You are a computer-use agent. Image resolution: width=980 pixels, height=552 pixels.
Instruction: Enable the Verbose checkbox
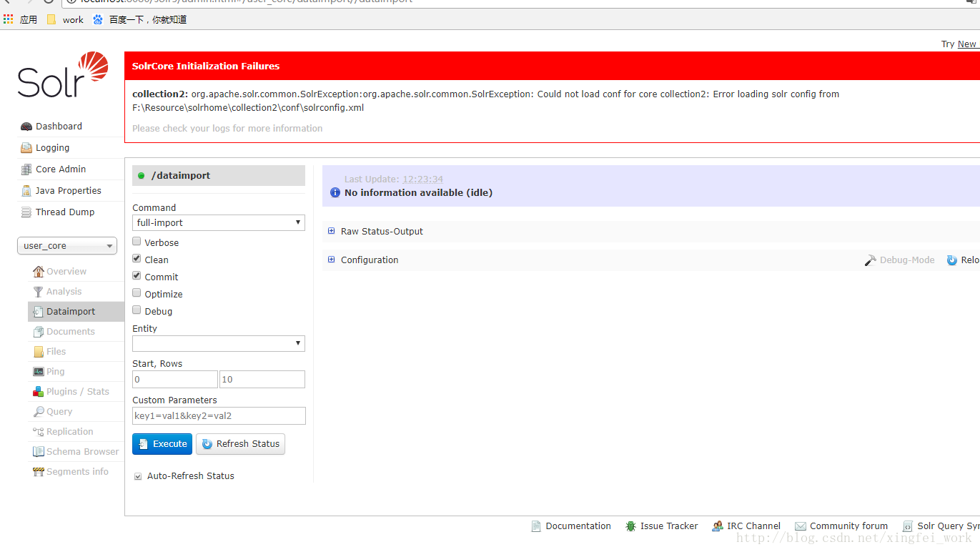[x=137, y=242]
